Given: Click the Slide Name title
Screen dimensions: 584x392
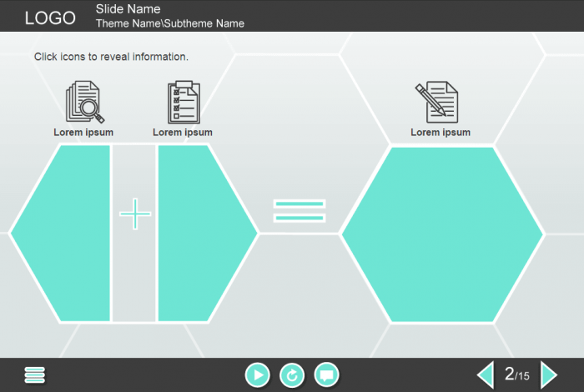Looking at the screenshot, I should click(x=128, y=9).
